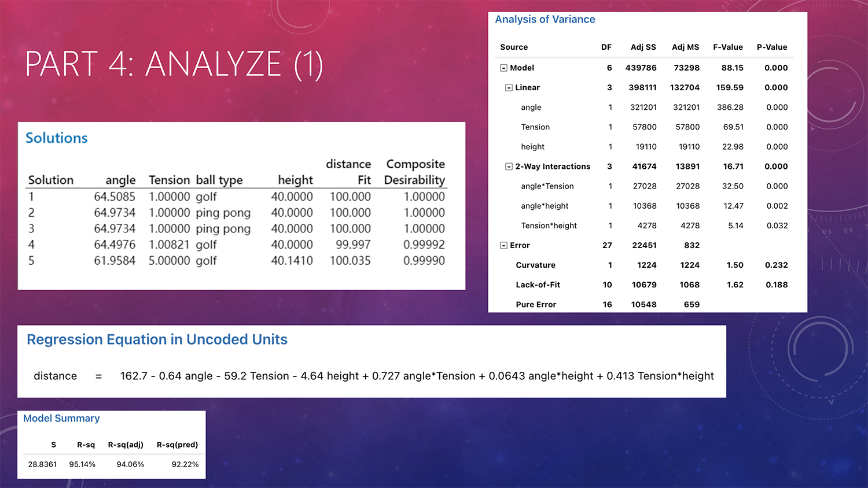
Task: Select the Adj SS column header
Action: [643, 47]
